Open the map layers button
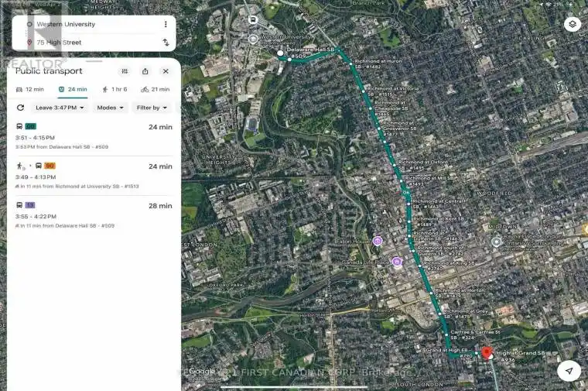This screenshot has width=588, height=391. pos(573,25)
